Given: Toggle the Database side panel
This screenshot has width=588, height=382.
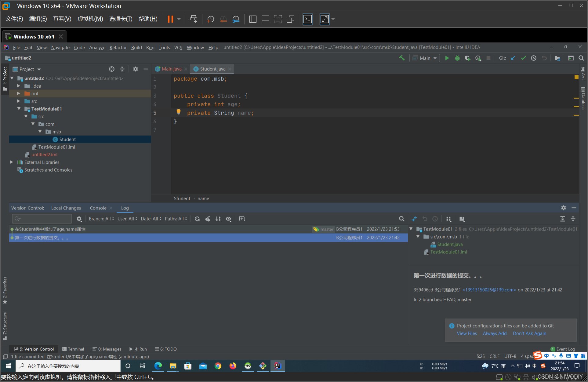Looking at the screenshot, I should 583,99.
